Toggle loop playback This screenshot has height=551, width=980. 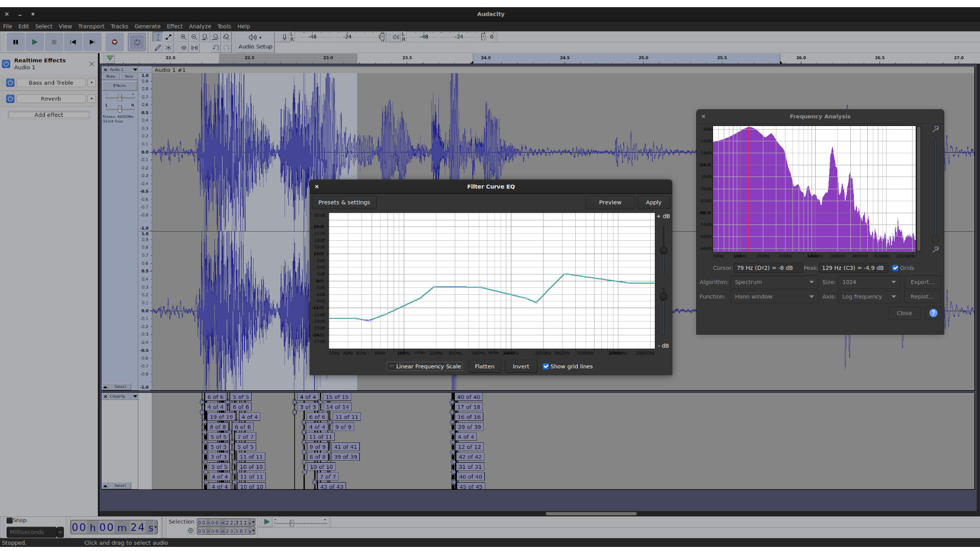[x=136, y=42]
